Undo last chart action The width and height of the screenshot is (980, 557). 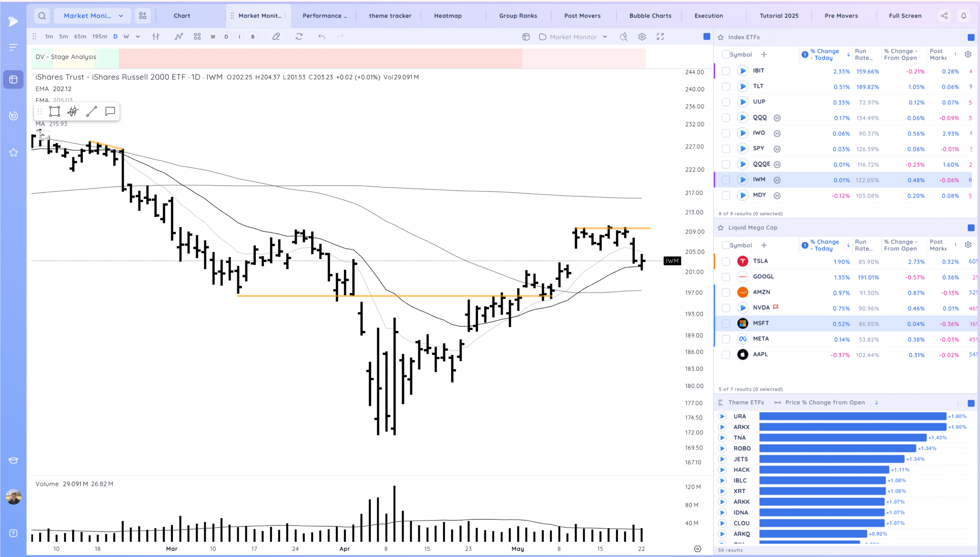[322, 37]
